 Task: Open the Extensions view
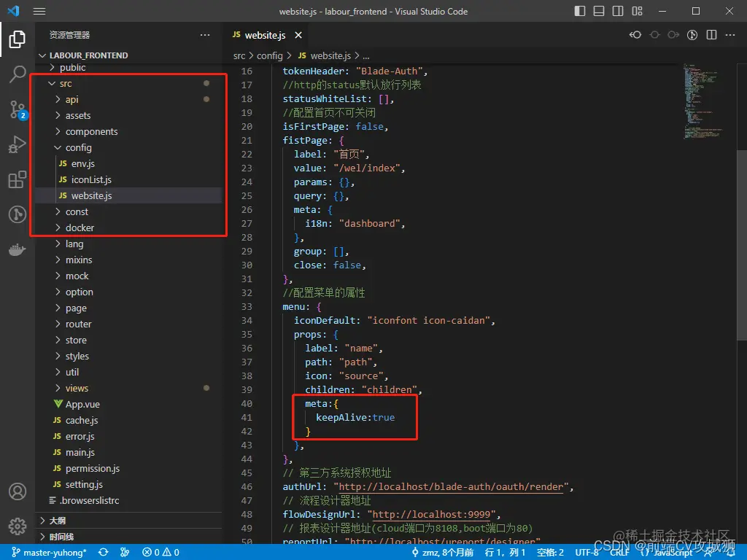18,179
